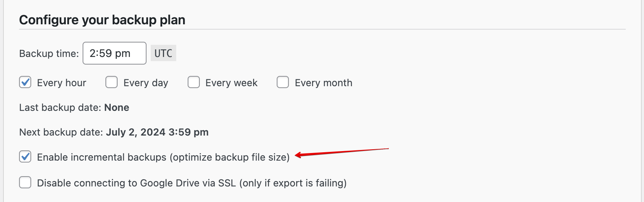Screen dimensions: 644x202
Task: Click the 'Every week' label text
Action: 231,83
